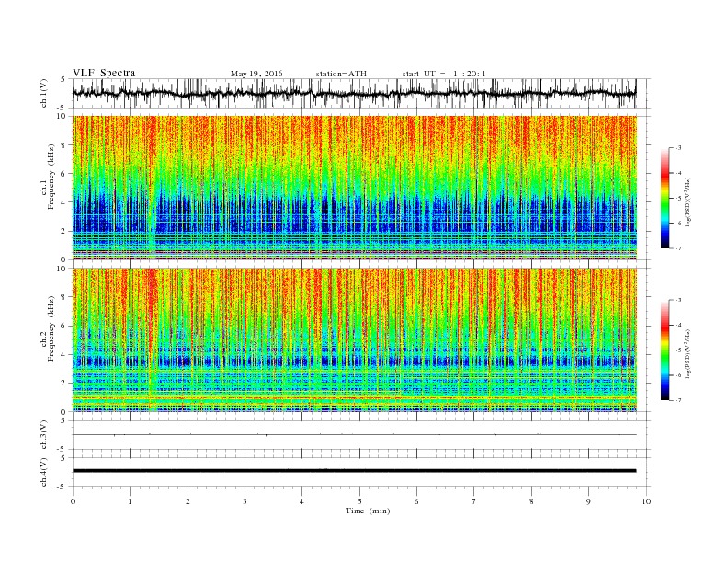Click the "9" tick on the time axis

tap(588, 501)
